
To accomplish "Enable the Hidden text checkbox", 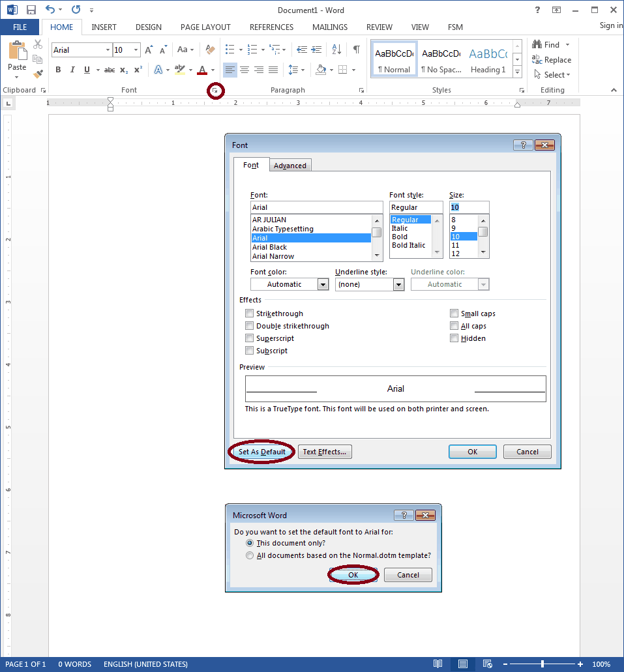I will coord(454,338).
